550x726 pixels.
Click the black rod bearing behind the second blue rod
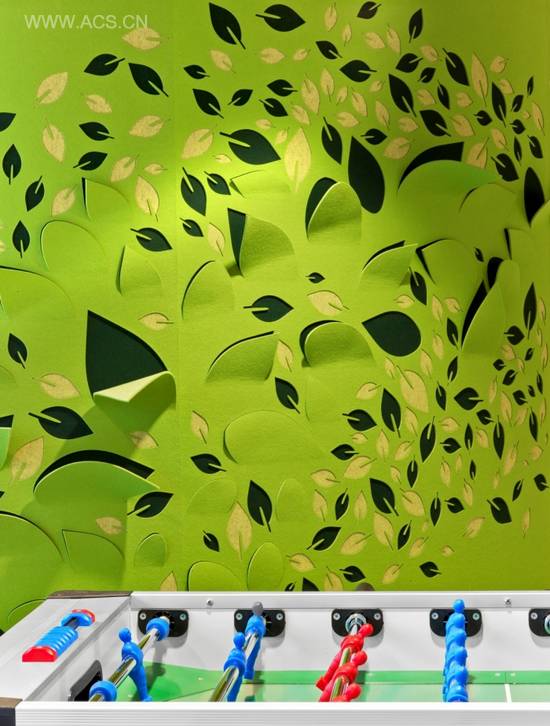[x=259, y=622]
